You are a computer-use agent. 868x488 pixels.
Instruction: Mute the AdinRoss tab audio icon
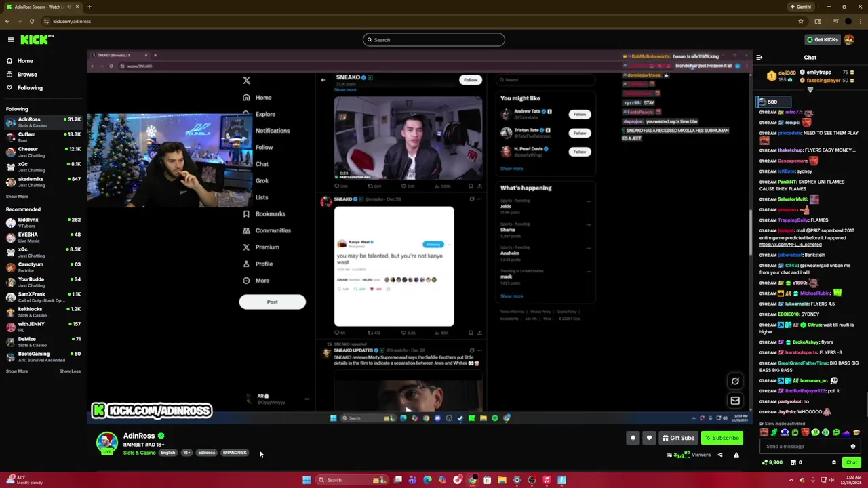(x=68, y=7)
